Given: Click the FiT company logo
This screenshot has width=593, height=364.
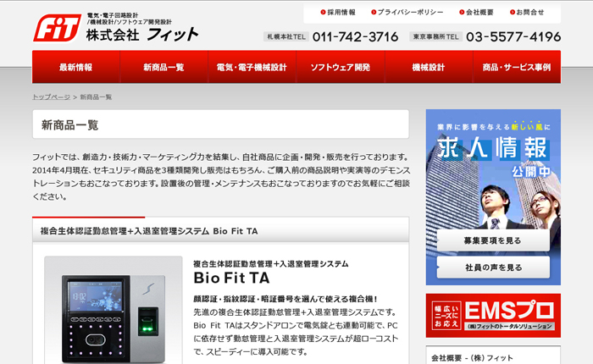Looking at the screenshot, I should click(x=58, y=28).
